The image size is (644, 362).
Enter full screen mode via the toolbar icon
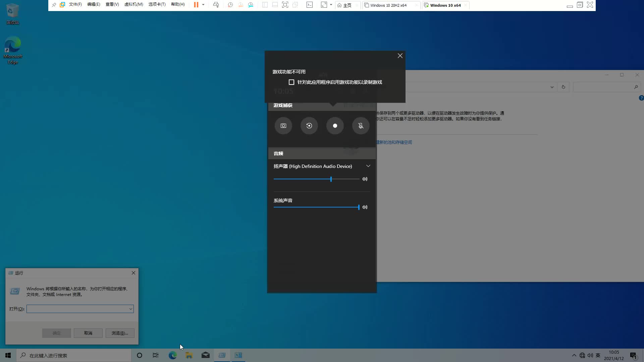click(324, 5)
